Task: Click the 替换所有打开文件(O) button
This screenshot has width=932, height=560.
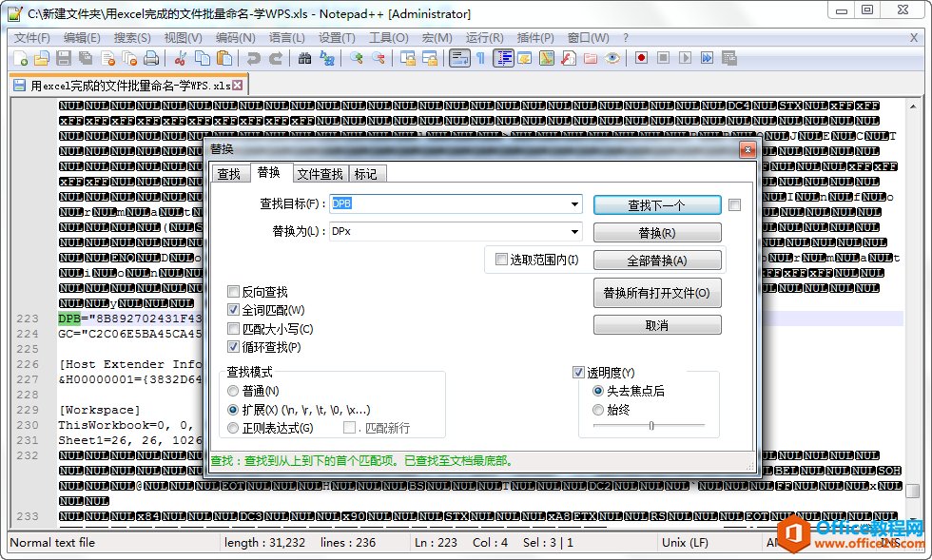Action: (657, 293)
